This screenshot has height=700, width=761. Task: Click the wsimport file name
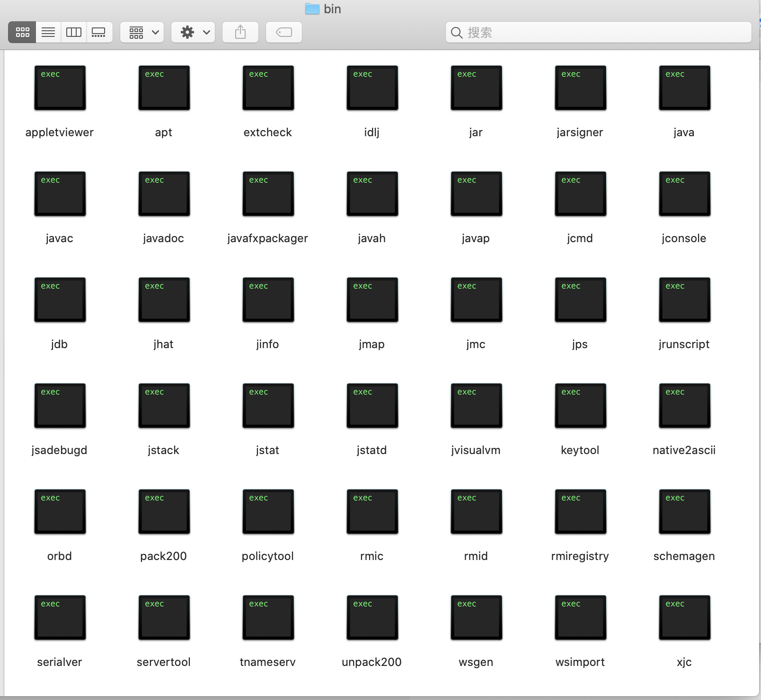point(580,662)
